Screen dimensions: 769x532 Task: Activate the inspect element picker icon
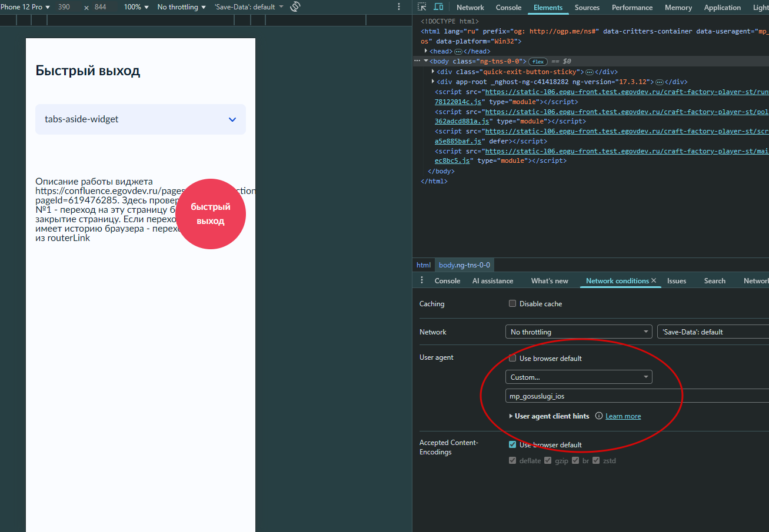(422, 7)
